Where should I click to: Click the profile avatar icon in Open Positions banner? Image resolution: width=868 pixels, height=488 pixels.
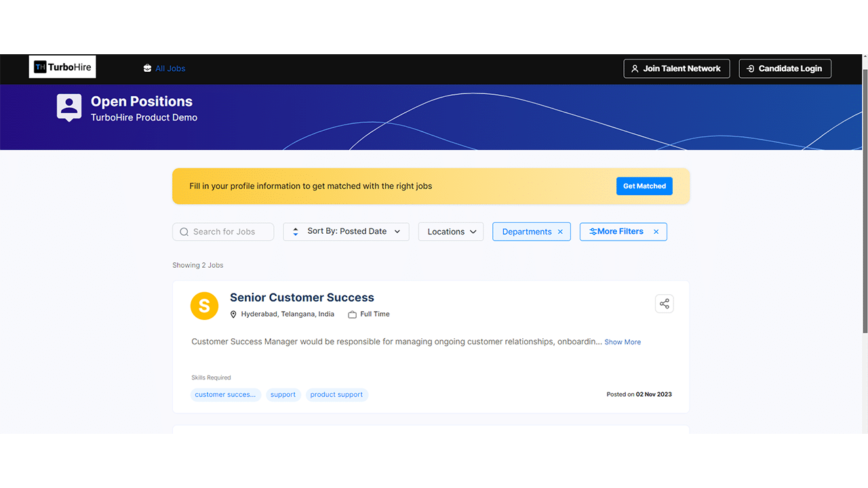[68, 106]
